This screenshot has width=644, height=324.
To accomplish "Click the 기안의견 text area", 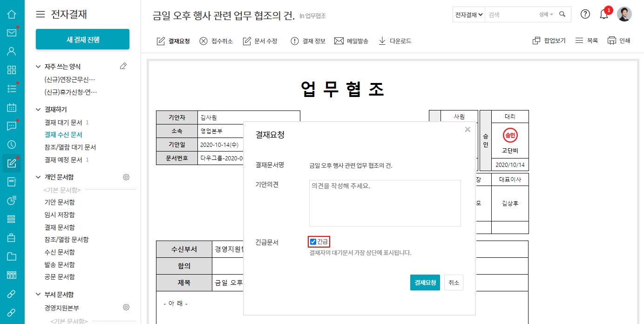I will click(x=385, y=203).
